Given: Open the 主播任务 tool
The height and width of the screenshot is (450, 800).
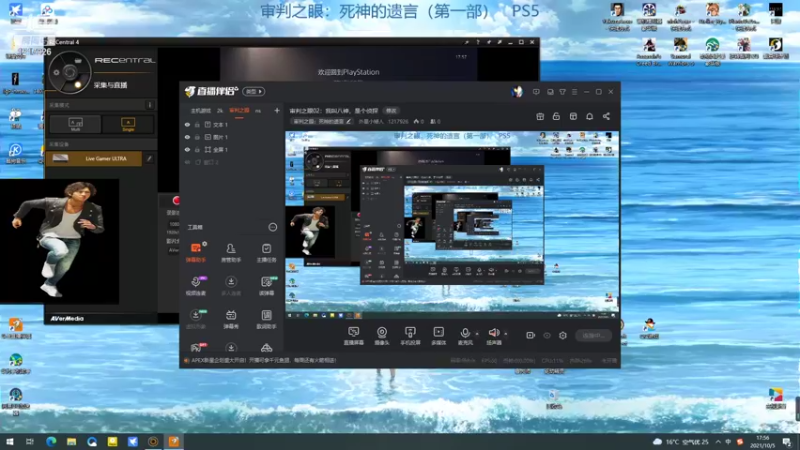Looking at the screenshot, I should coord(266,253).
